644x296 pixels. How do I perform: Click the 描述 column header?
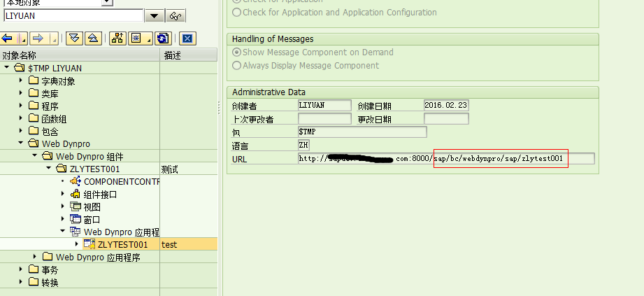[x=189, y=55]
